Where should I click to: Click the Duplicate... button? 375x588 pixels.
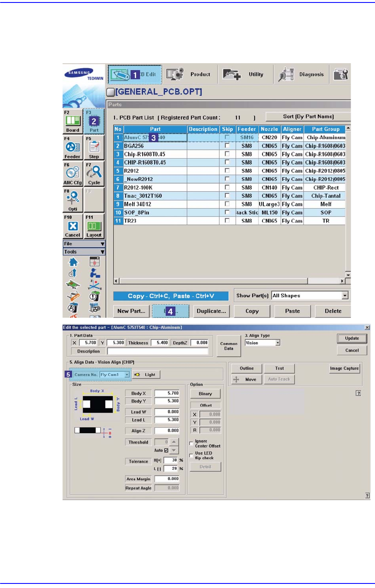[x=211, y=311]
